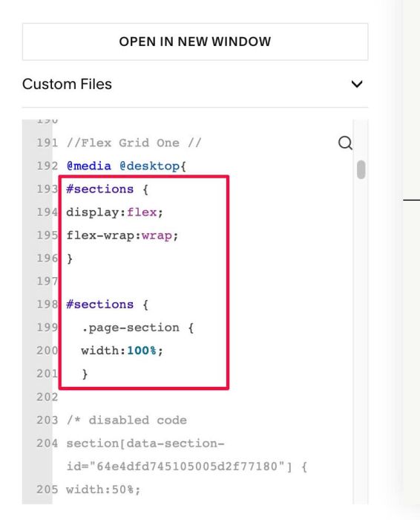
Task: Click the display:flex declaration
Action: (114, 212)
